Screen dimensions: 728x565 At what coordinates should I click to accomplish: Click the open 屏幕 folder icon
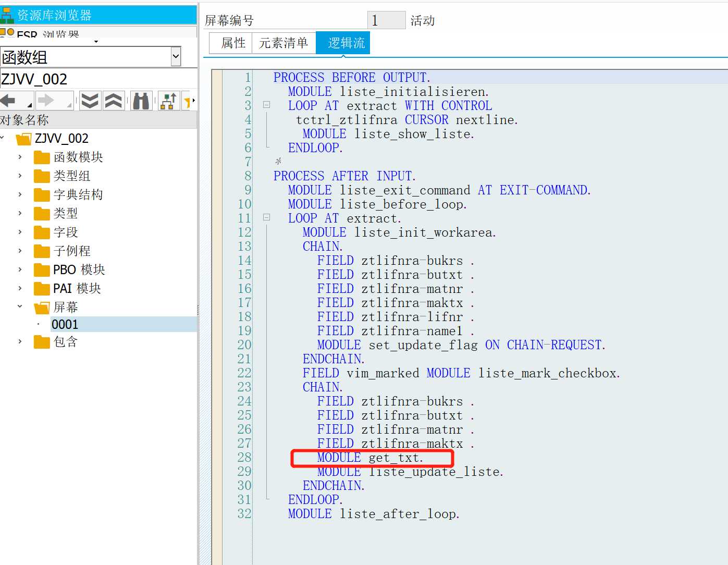pos(42,308)
